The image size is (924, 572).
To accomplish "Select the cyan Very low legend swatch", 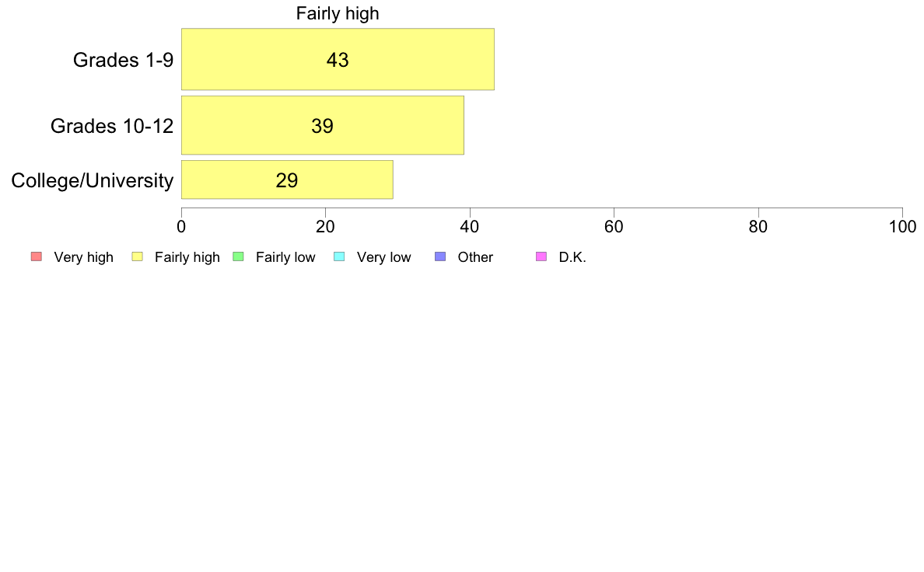I will click(339, 256).
